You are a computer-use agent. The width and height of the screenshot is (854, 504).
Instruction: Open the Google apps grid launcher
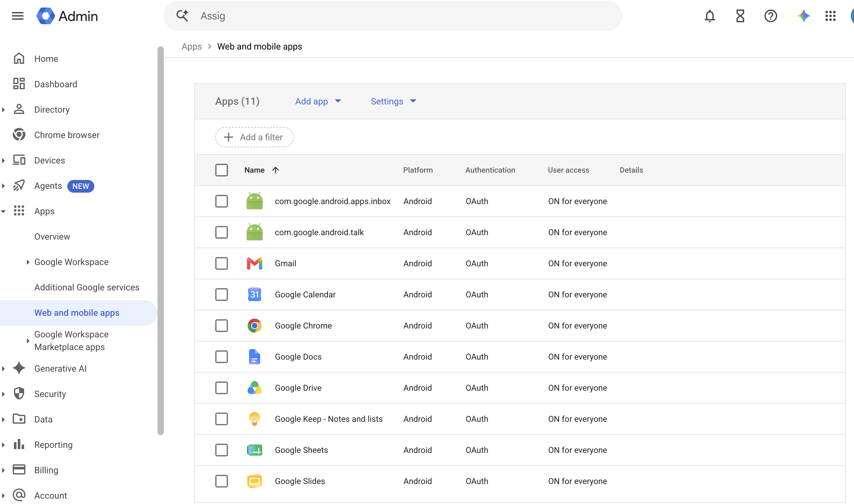pyautogui.click(x=830, y=16)
